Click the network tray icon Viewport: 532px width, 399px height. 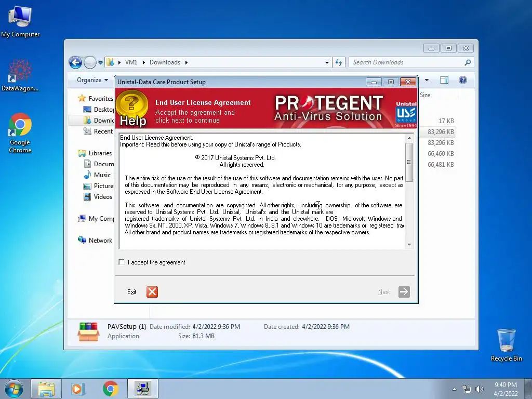click(467, 389)
